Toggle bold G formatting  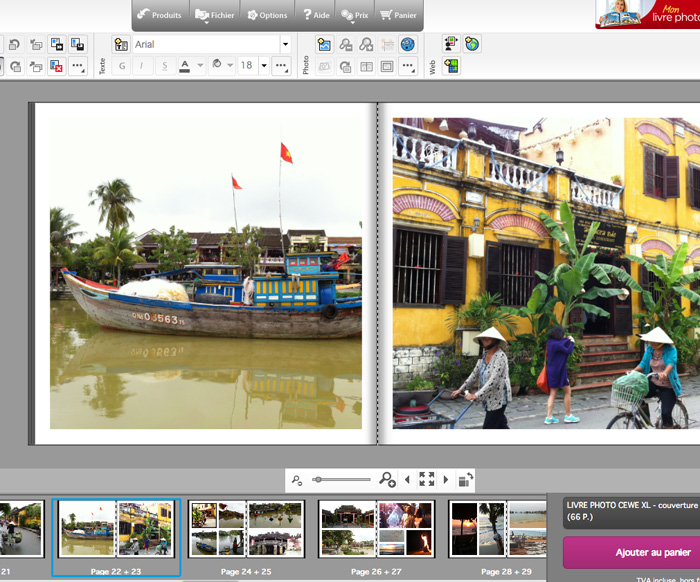[122, 66]
